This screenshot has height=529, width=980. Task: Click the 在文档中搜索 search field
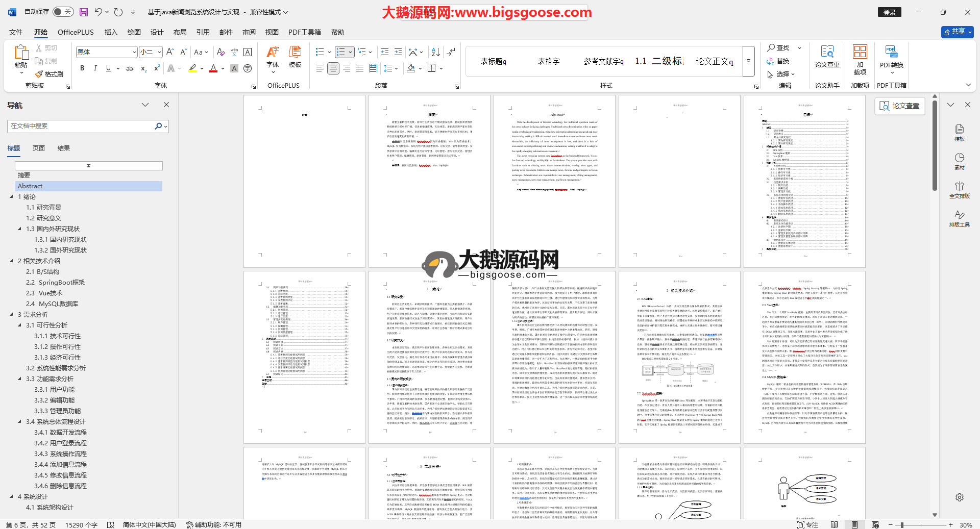[x=82, y=126]
